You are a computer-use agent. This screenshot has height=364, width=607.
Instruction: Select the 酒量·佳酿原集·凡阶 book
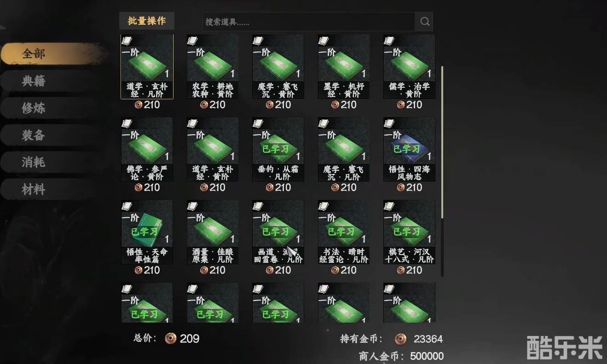point(213,232)
